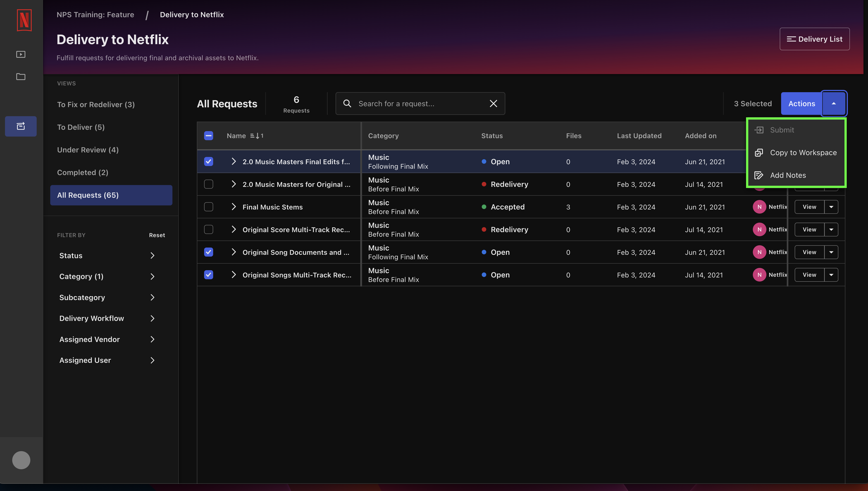868x491 pixels.
Task: Clear the search field with X
Action: pos(493,103)
